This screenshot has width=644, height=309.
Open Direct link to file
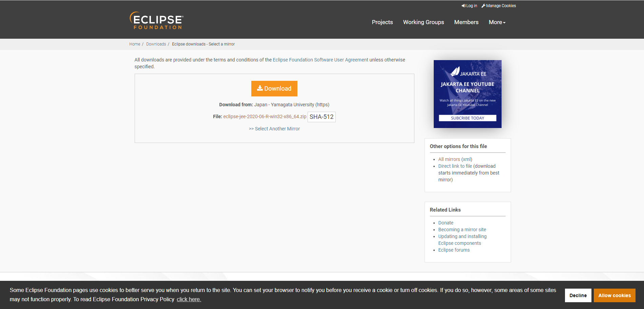tap(455, 166)
